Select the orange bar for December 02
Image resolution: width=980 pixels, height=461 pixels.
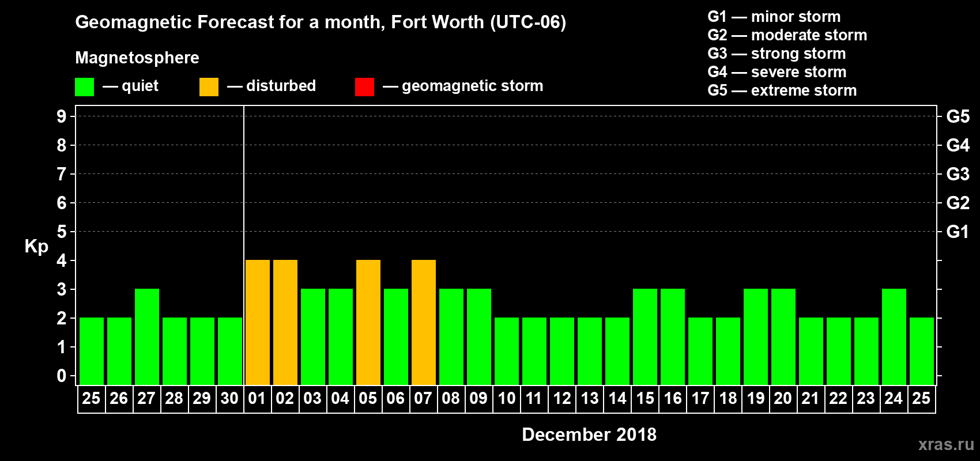[285, 322]
